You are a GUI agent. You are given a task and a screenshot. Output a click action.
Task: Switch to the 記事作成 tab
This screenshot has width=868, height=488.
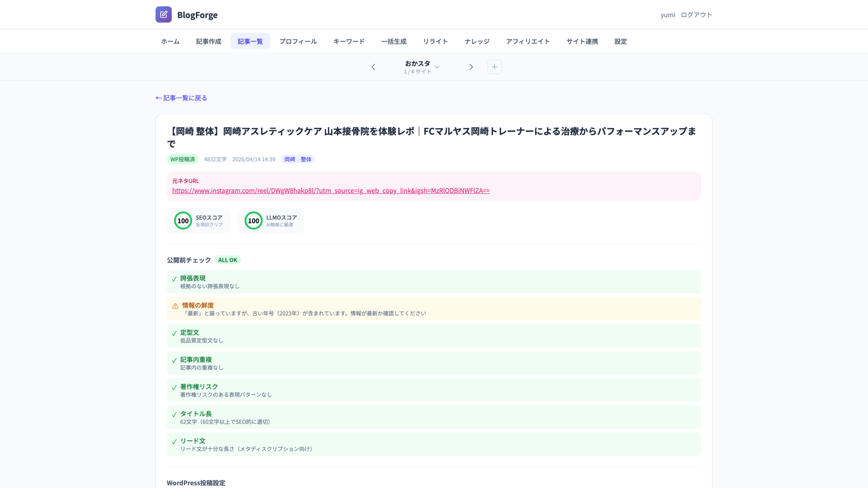tap(208, 41)
